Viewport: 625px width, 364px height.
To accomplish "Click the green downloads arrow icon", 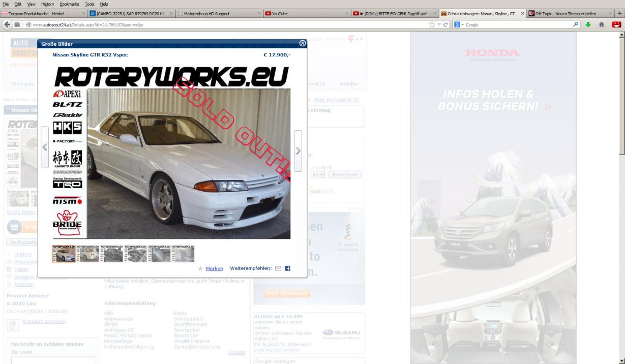I will click(x=589, y=24).
